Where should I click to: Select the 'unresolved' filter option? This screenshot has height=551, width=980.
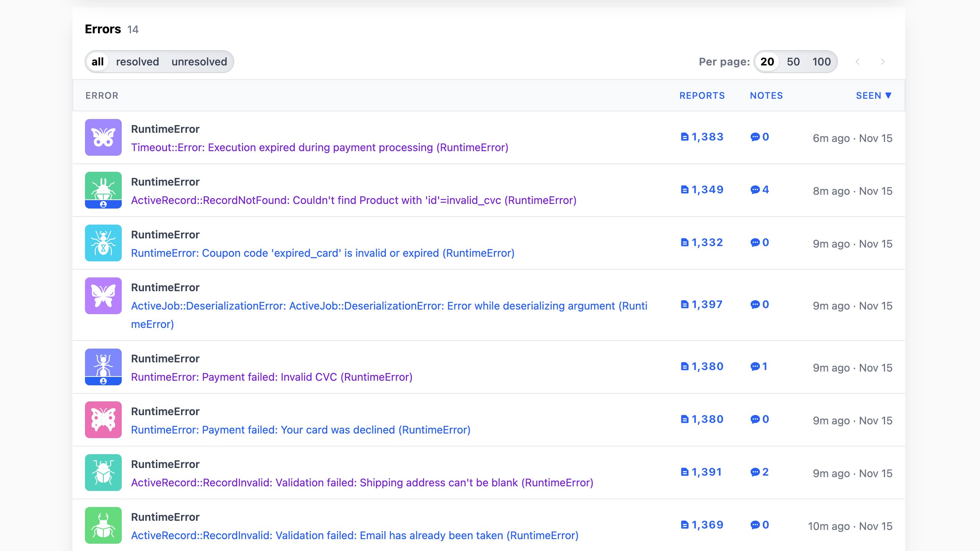(x=199, y=62)
